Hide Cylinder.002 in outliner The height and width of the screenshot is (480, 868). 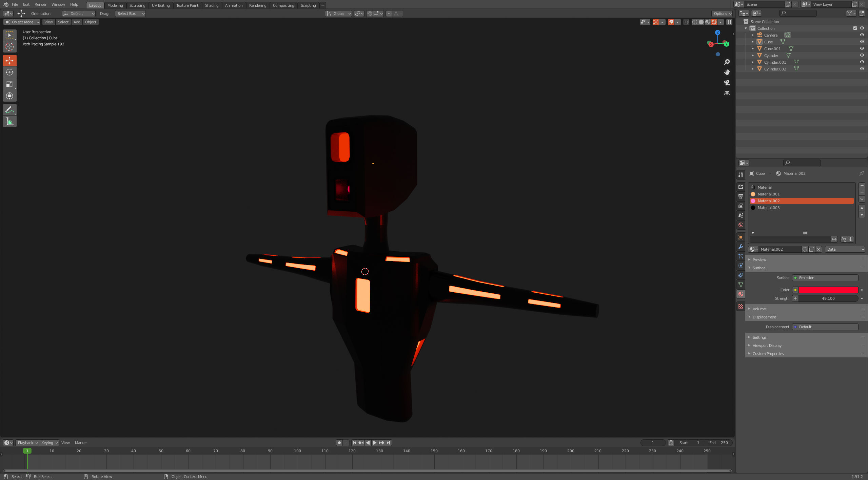click(862, 69)
